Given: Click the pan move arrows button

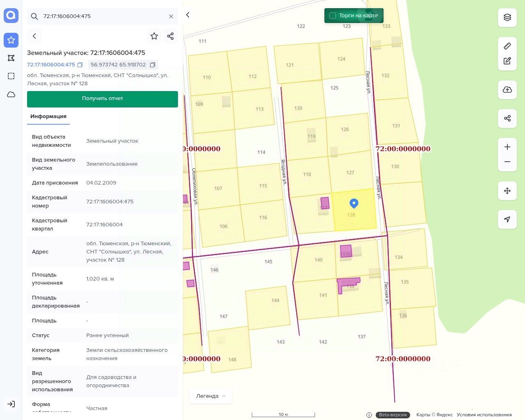Looking at the screenshot, I should click(x=507, y=191).
